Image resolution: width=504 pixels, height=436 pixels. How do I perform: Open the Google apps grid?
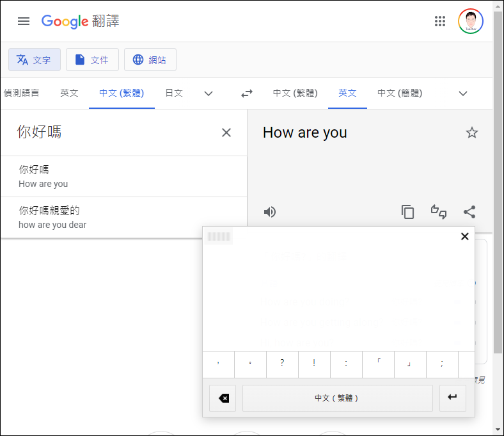point(439,21)
